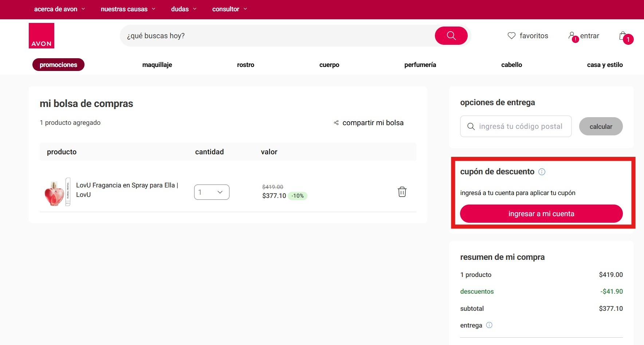Open favoritos heart icon
Image resolution: width=644 pixels, height=345 pixels.
point(511,36)
